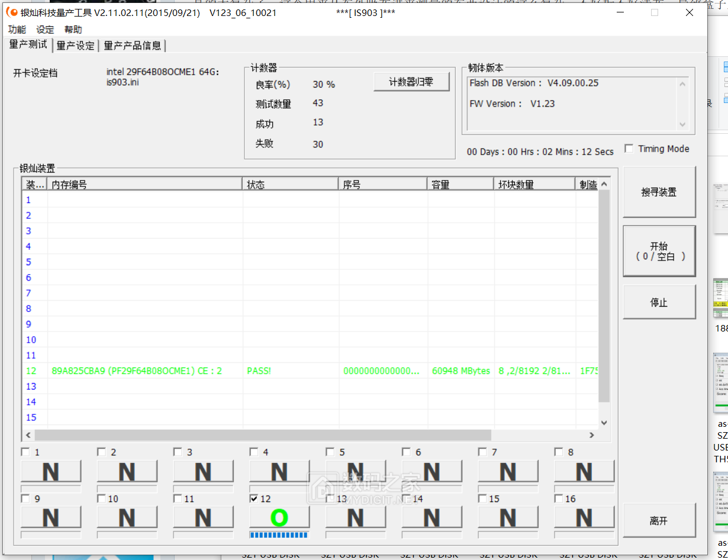Viewport: 728px width, 560px height.
Task: Click the N status icon for port 8
Action: click(584, 472)
